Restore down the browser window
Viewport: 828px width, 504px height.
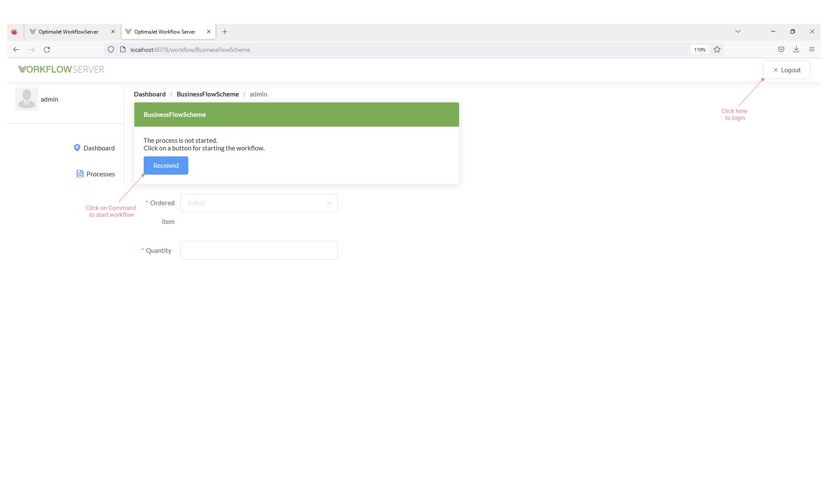[793, 31]
